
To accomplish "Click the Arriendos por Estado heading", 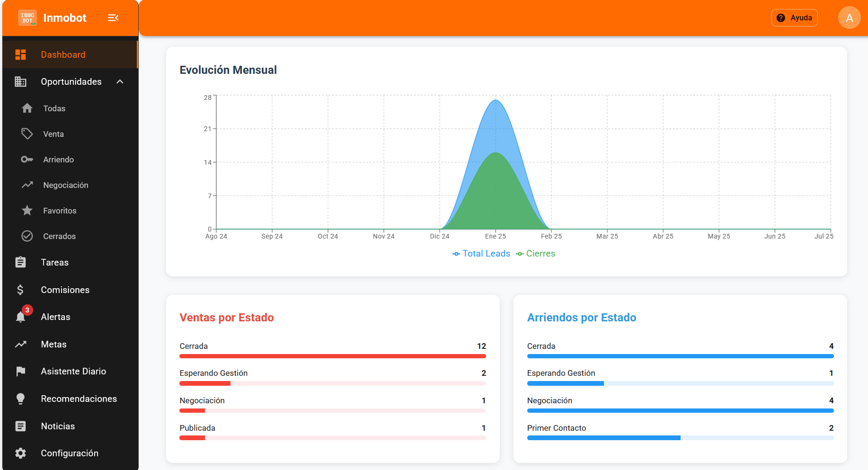I will (x=582, y=318).
